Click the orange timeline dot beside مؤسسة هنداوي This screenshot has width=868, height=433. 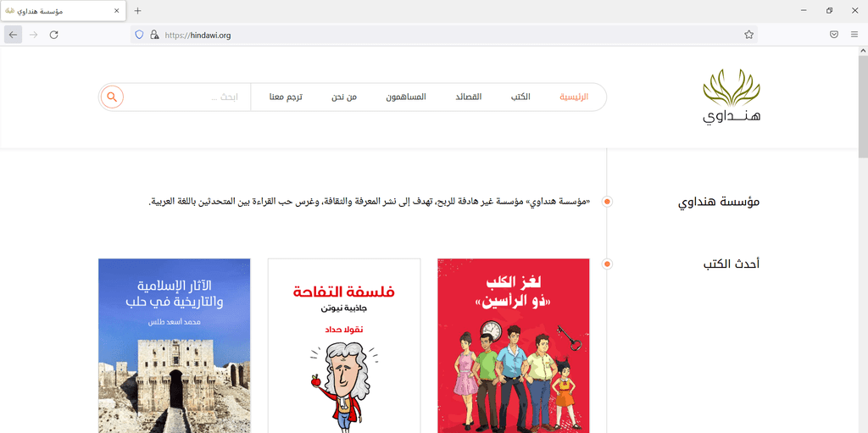[x=607, y=202]
